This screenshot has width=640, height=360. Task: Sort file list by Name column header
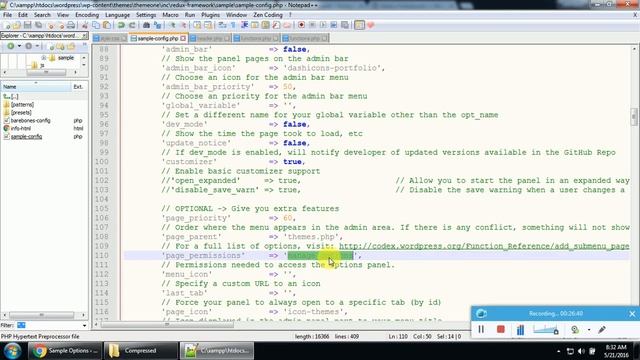point(36,87)
